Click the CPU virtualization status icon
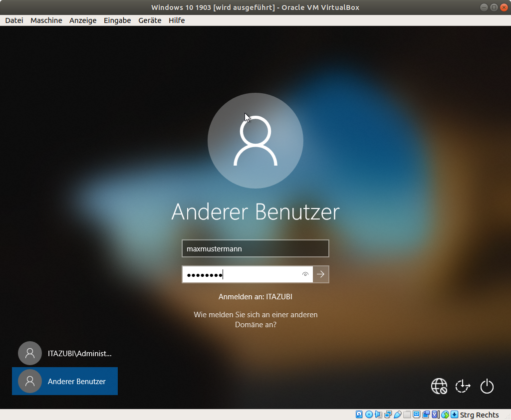 pyautogui.click(x=435, y=415)
